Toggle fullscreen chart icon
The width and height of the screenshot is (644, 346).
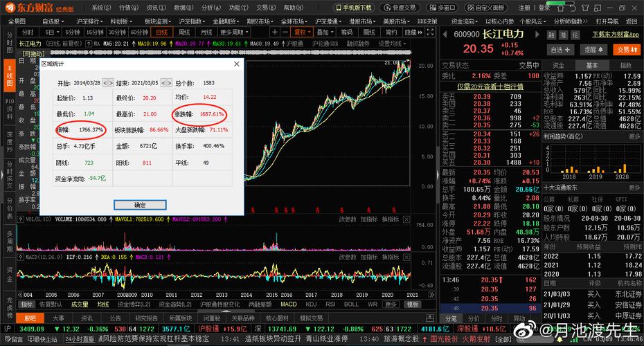[430, 32]
